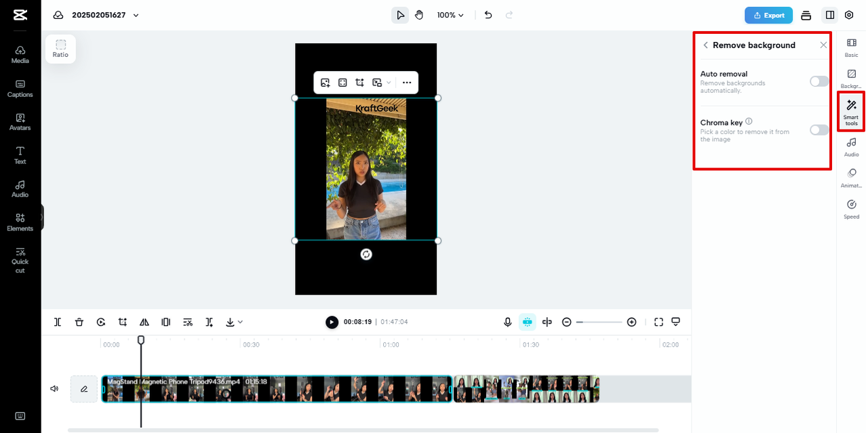Open the Speed tab
This screenshot has height=433, width=868.
click(x=851, y=209)
